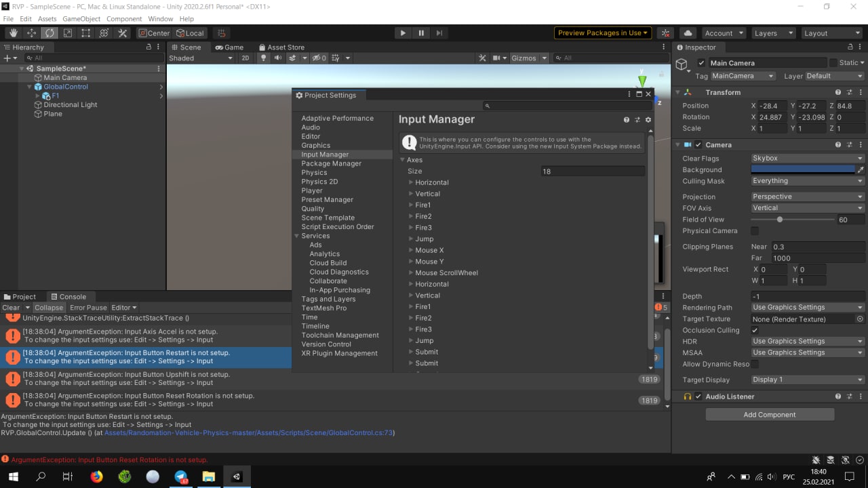Open the GameObject menu
Screen dimensions: 868x488
(82, 19)
